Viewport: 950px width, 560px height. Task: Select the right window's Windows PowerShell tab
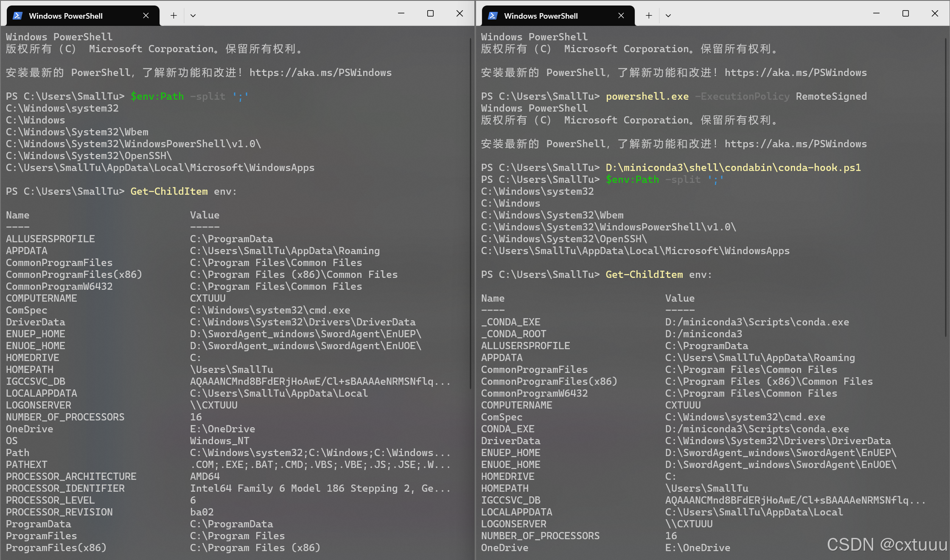tap(558, 16)
